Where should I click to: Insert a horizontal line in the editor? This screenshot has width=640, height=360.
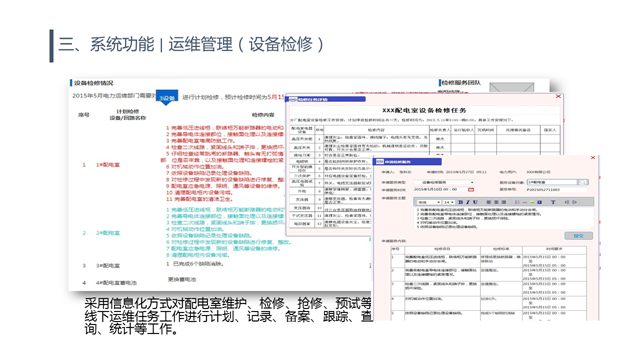tap(525, 202)
